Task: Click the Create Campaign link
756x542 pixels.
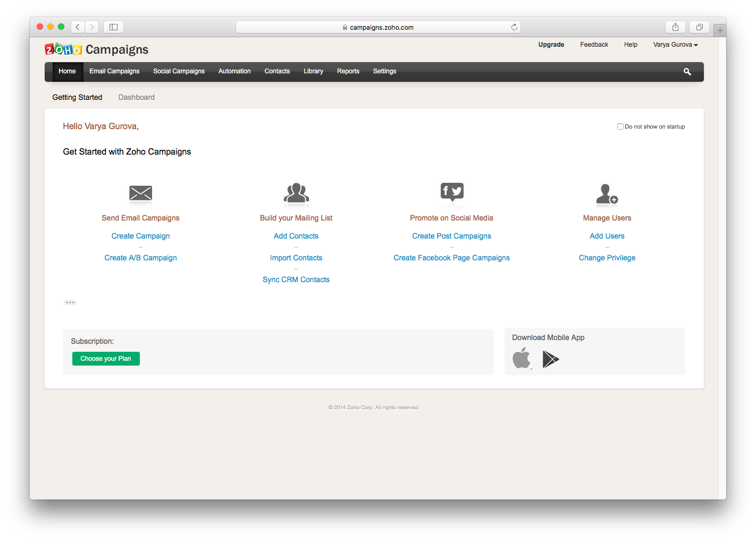Action: [x=140, y=236]
